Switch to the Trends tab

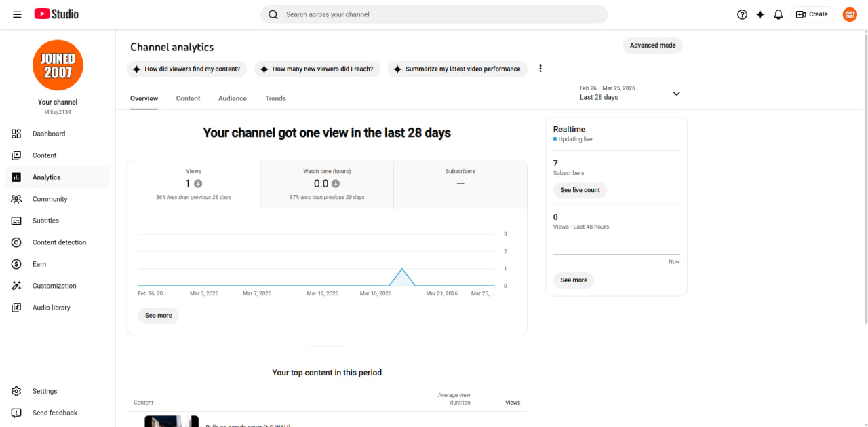point(275,98)
